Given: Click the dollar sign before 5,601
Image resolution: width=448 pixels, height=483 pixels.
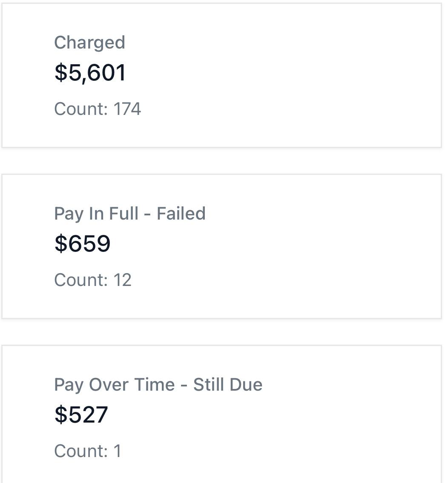Looking at the screenshot, I should pyautogui.click(x=61, y=72).
